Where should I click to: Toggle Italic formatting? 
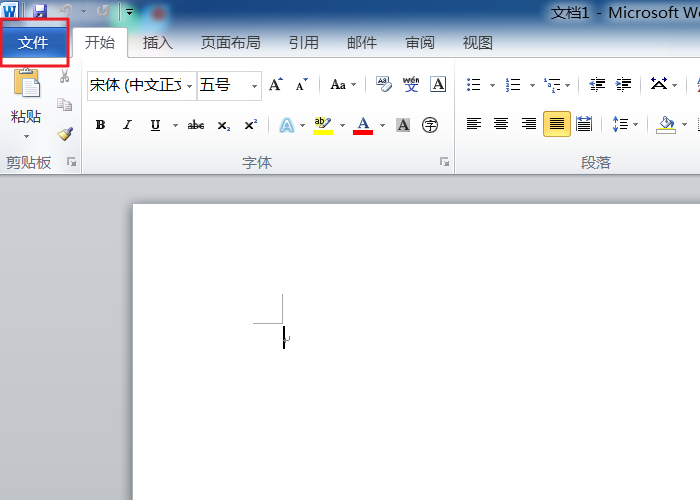tap(128, 125)
